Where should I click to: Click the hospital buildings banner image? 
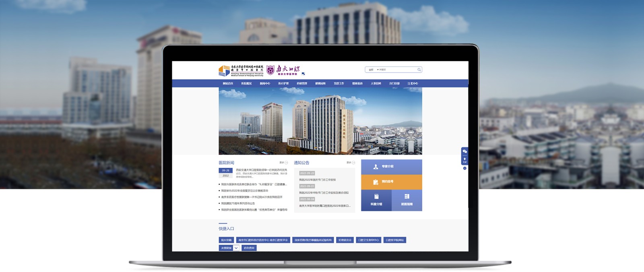pos(320,121)
